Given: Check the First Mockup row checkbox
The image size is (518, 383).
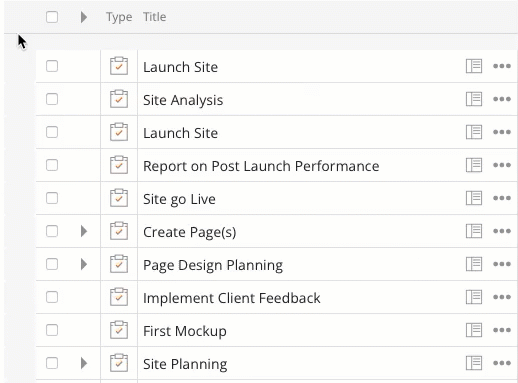Looking at the screenshot, I should pos(52,330).
